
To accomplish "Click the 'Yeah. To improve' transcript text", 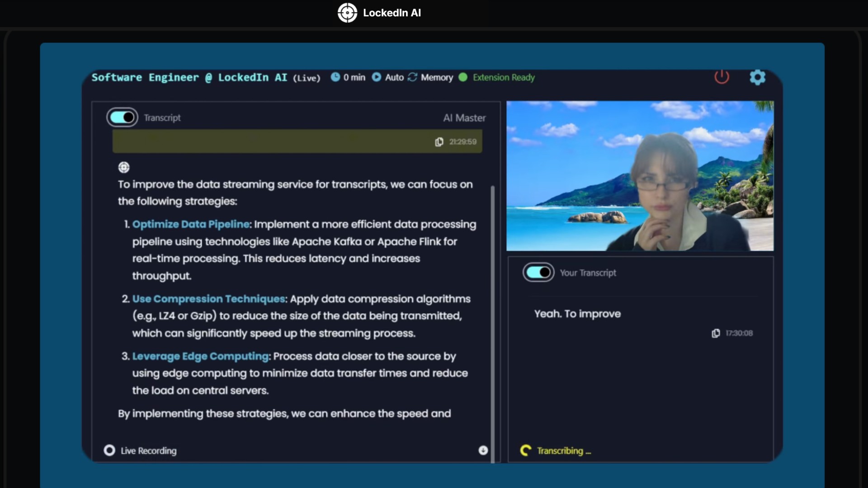I will pyautogui.click(x=577, y=314).
